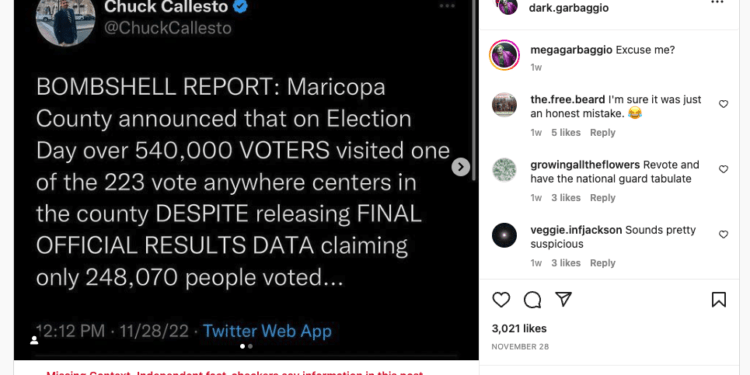Reply to the.free.beard's comment
Screen dimensions: 750x375
coord(602,132)
